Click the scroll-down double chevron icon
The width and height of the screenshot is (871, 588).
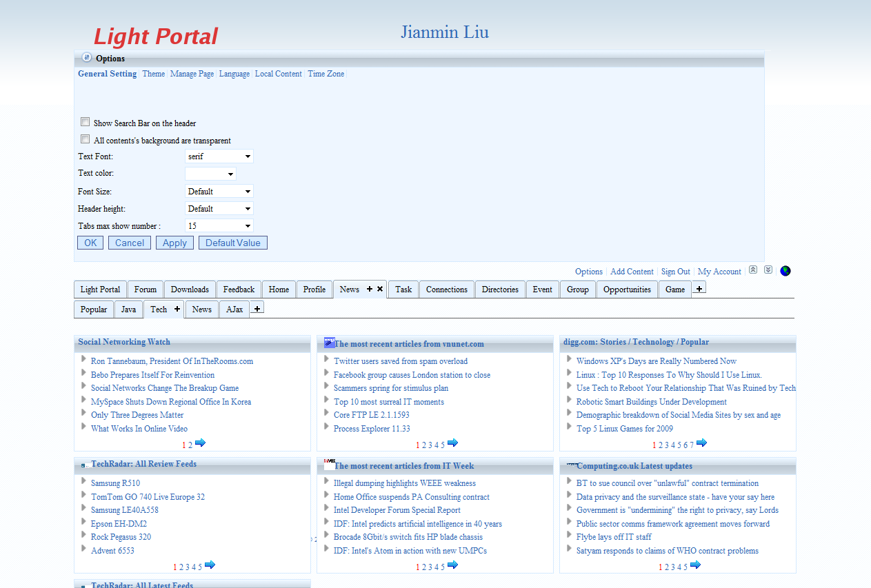tap(768, 270)
